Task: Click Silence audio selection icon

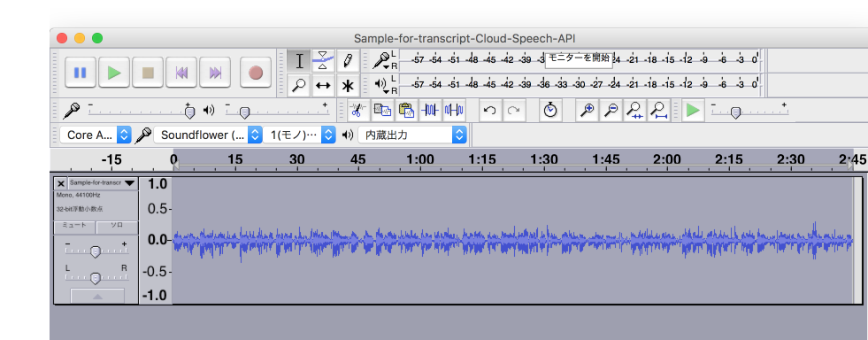Action: [454, 110]
